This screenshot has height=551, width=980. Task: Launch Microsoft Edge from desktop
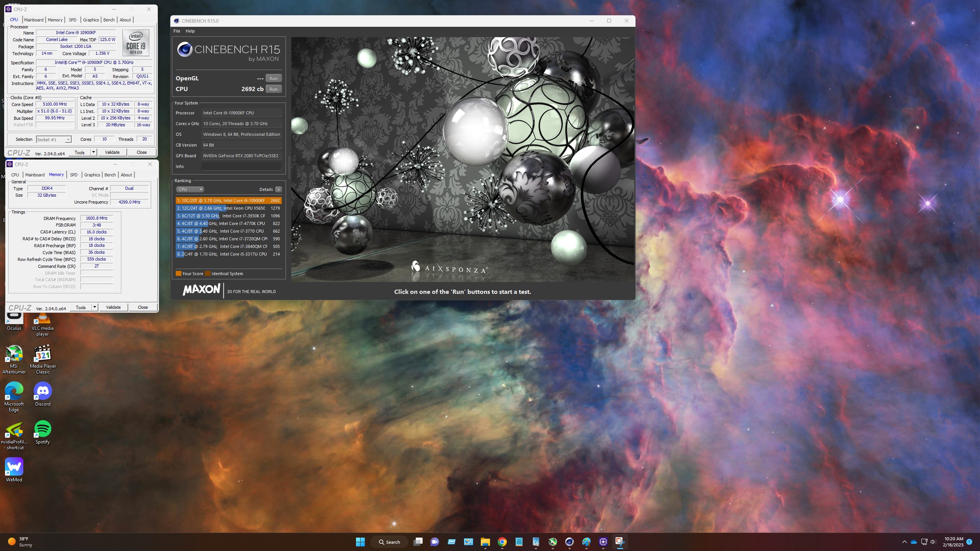tap(14, 398)
